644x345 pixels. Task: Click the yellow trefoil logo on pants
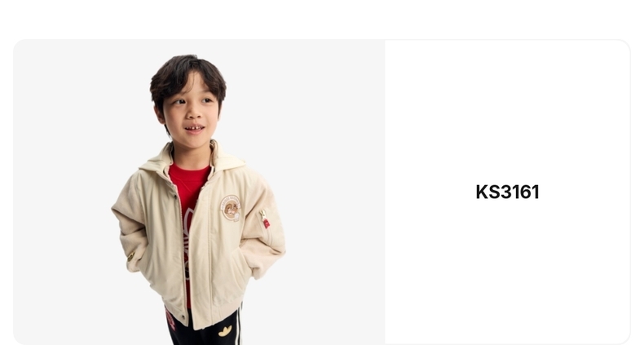coord(225,331)
